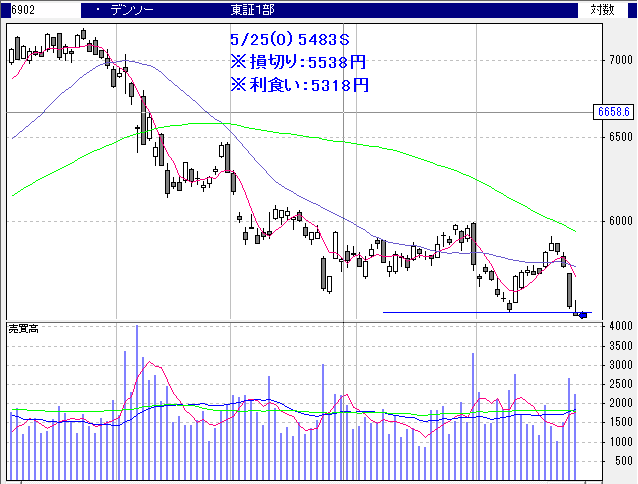Screen dimensions: 638x484
Task: Toggle the 対数 logarithmic scale option
Action: click(602, 9)
